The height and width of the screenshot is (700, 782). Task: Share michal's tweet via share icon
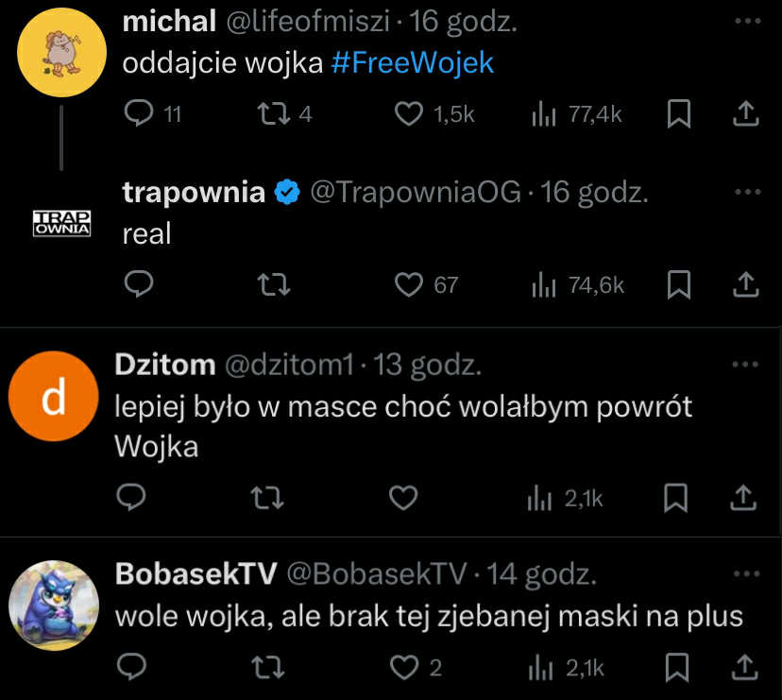pos(745,114)
